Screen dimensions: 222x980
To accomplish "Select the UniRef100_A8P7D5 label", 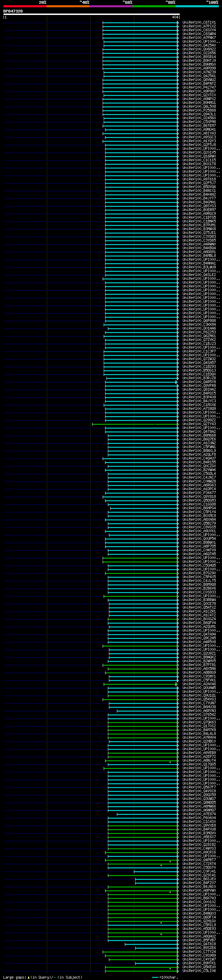I will pos(199,547).
